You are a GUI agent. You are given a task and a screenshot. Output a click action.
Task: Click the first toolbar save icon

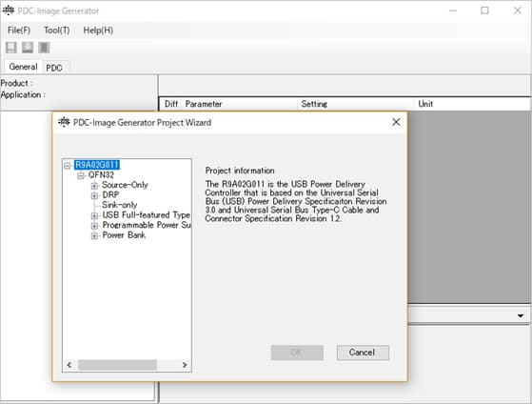pos(11,48)
